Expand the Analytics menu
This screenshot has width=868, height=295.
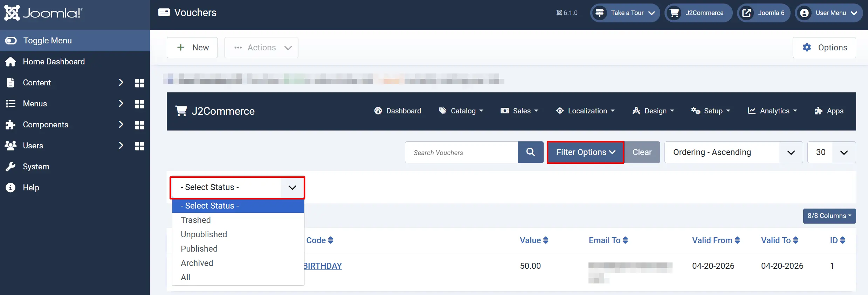pyautogui.click(x=772, y=111)
